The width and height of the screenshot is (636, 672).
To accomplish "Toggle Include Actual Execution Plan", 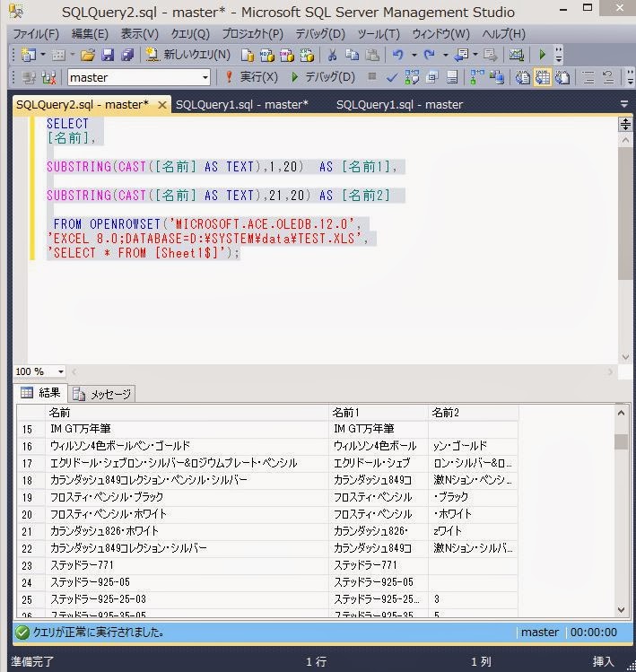I will point(476,77).
